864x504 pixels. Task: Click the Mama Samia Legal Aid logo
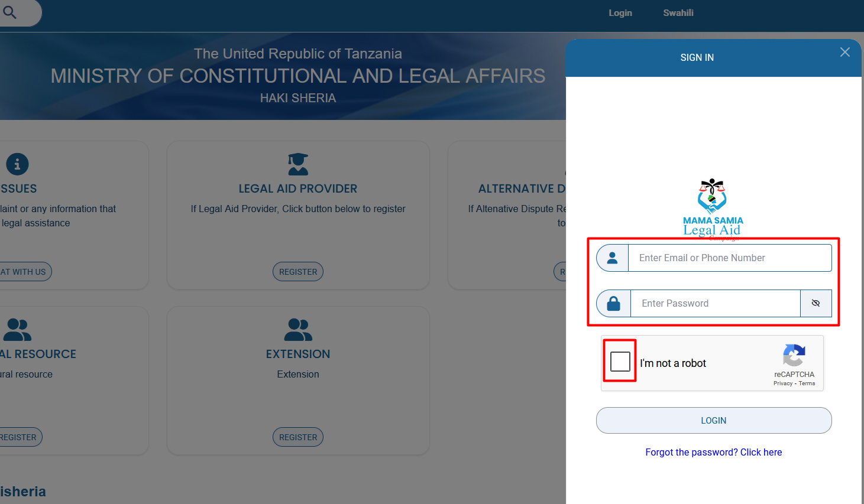coord(713,209)
